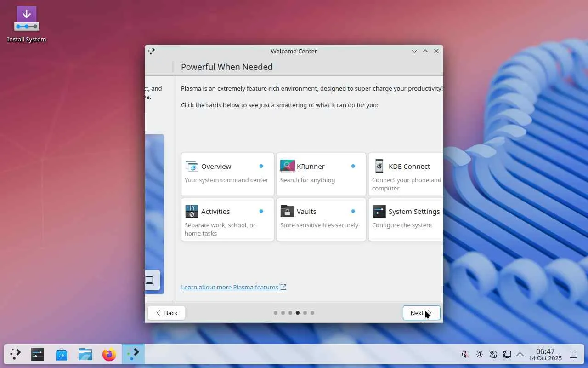
Task: Open the Disks & Devices tray icon
Action: (493, 354)
